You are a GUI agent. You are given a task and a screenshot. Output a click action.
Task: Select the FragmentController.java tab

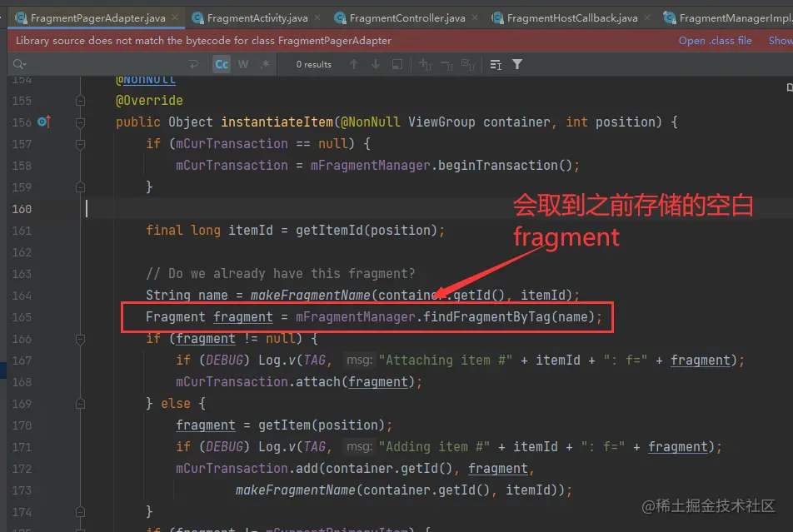click(x=406, y=18)
